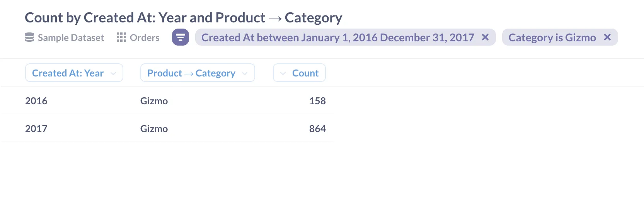Click the Created At: Year column header
The height and width of the screenshot is (197, 644).
(68, 73)
